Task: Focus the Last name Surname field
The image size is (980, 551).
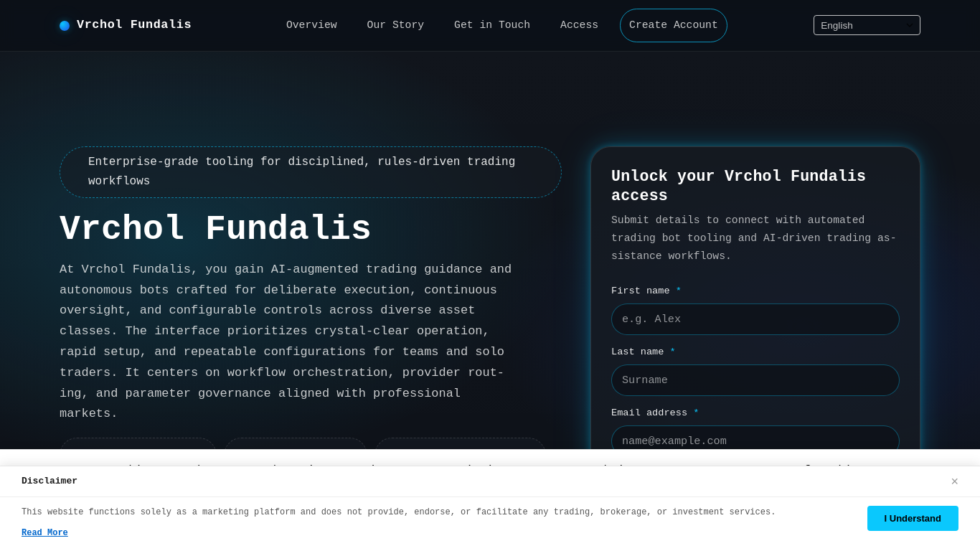Action: click(755, 380)
